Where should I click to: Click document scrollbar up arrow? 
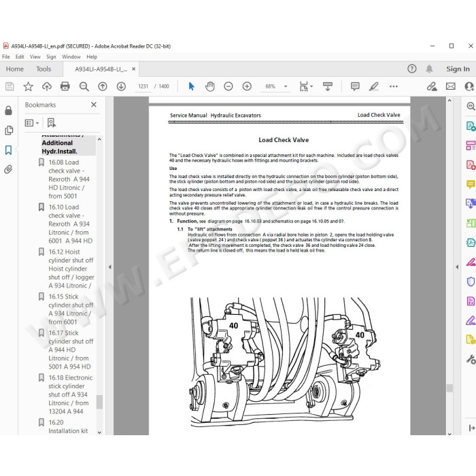click(x=449, y=101)
